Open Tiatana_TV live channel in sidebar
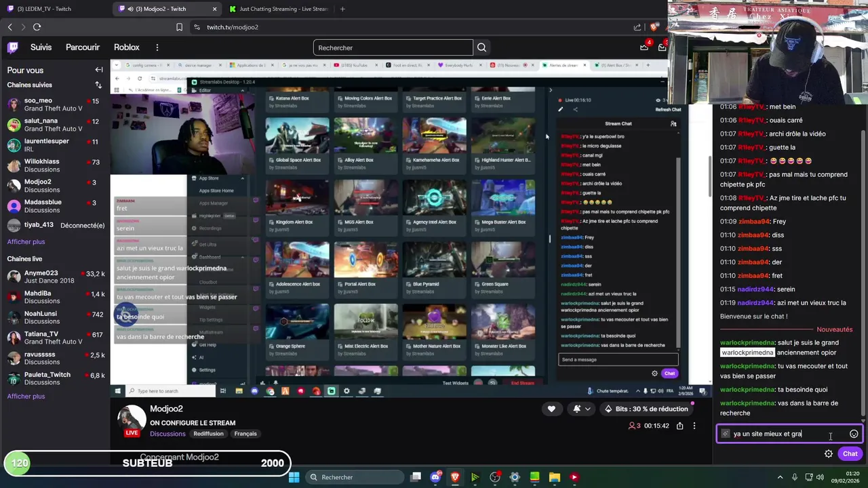This screenshot has height=488, width=868. [54, 338]
